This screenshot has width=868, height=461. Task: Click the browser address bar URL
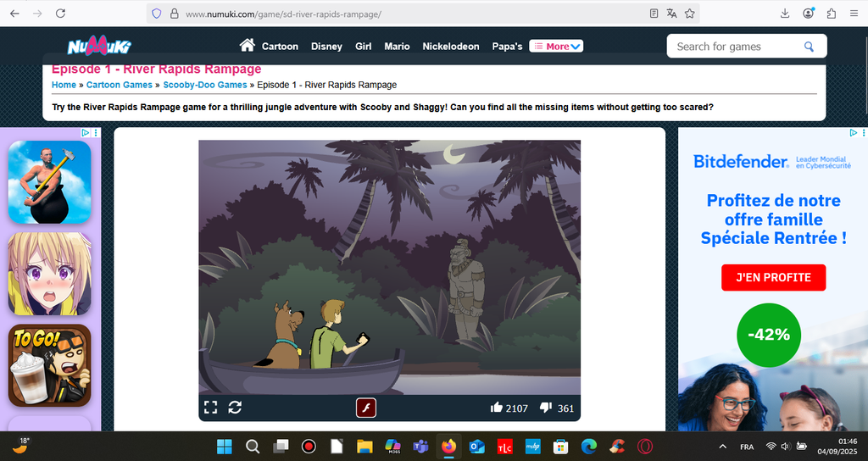(283, 14)
